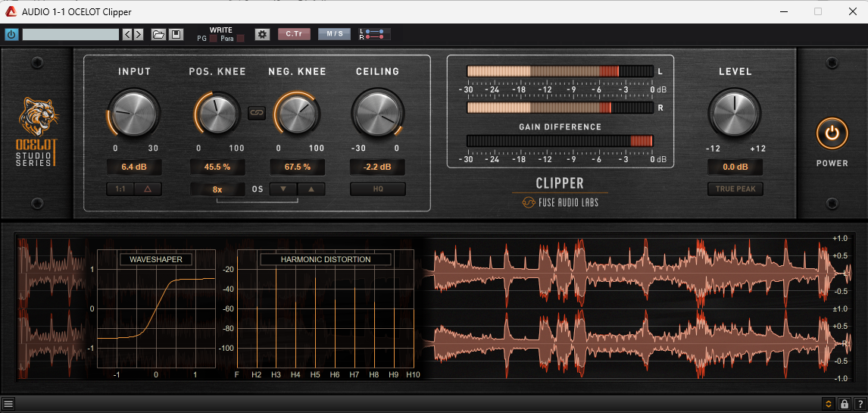This screenshot has height=413, width=868.
Task: Click the HARMONIC DISTORTION label
Action: click(326, 259)
